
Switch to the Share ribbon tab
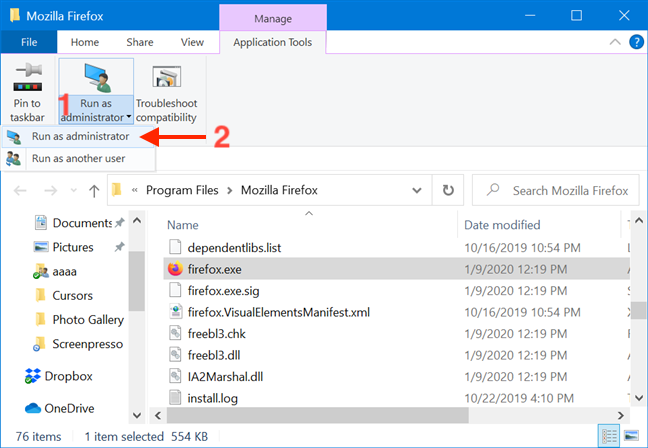pyautogui.click(x=140, y=42)
